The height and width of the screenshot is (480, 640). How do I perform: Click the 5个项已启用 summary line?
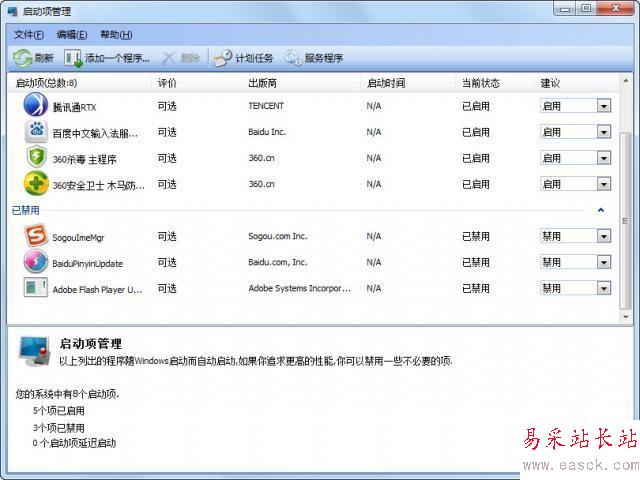[x=59, y=411]
